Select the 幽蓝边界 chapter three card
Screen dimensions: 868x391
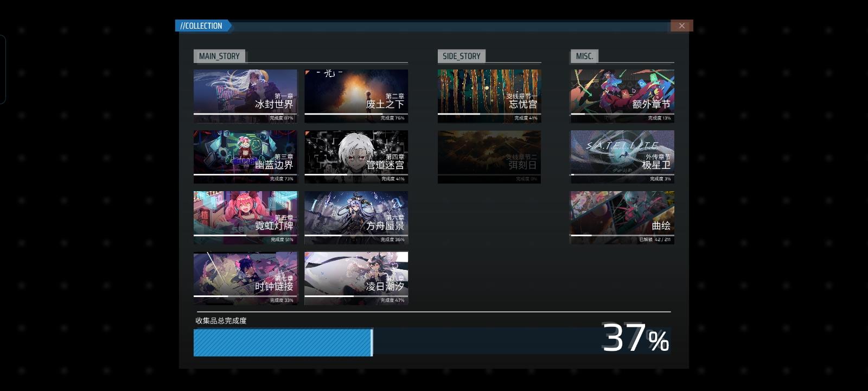pyautogui.click(x=245, y=157)
